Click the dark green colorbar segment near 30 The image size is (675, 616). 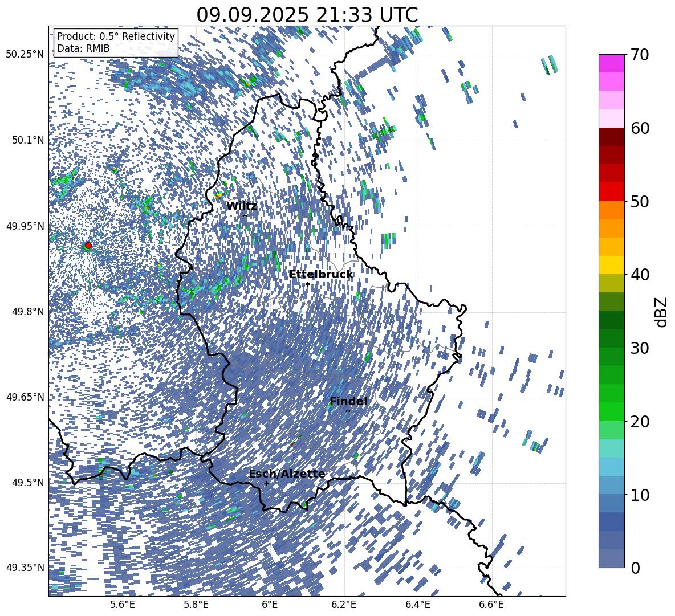611,338
